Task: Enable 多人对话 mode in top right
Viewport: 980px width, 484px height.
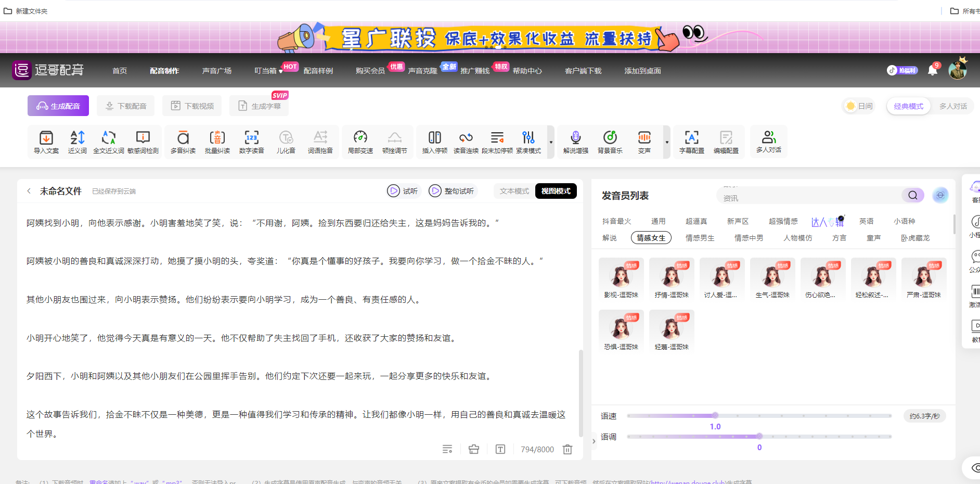Action: 953,106
